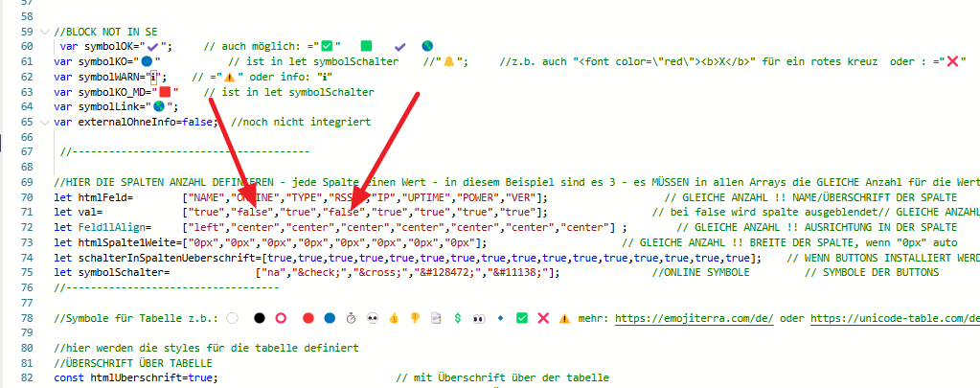
Task: Click the skull emoji on line 78
Action: 372,318
